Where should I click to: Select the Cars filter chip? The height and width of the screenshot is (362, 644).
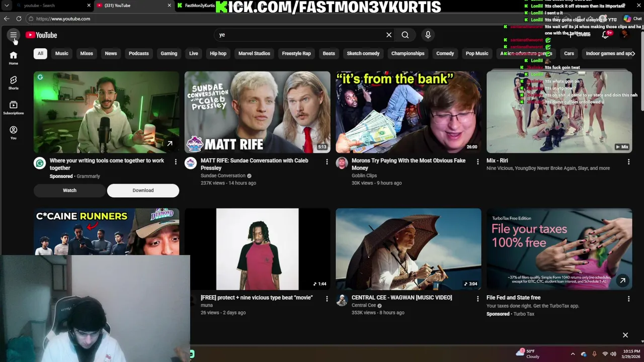click(x=569, y=53)
